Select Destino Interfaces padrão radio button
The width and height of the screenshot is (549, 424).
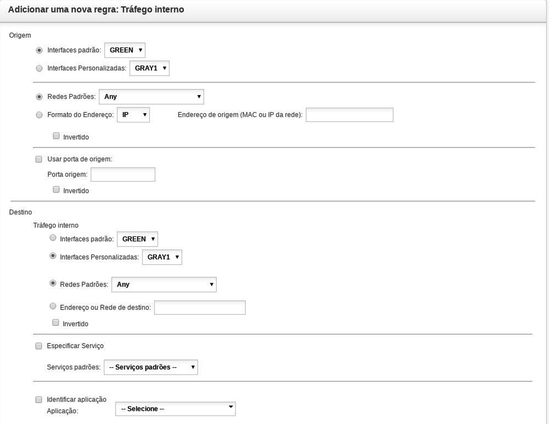coord(53,238)
